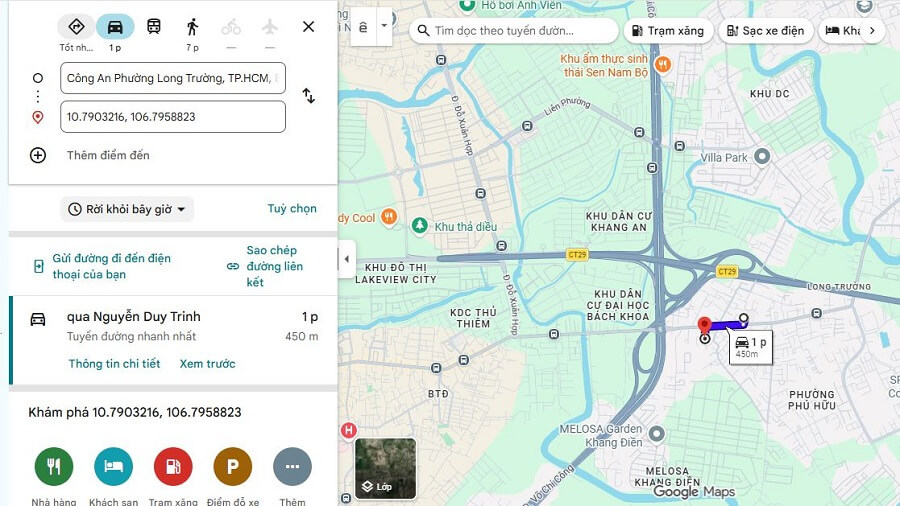Click Thêm điểm đến text
900x506 pixels.
(x=108, y=155)
